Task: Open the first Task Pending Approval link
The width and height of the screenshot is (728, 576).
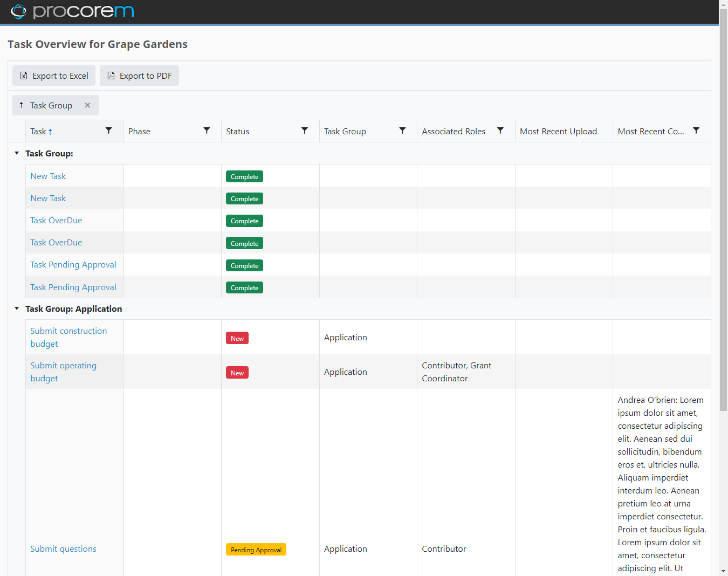Action: pyautogui.click(x=73, y=264)
